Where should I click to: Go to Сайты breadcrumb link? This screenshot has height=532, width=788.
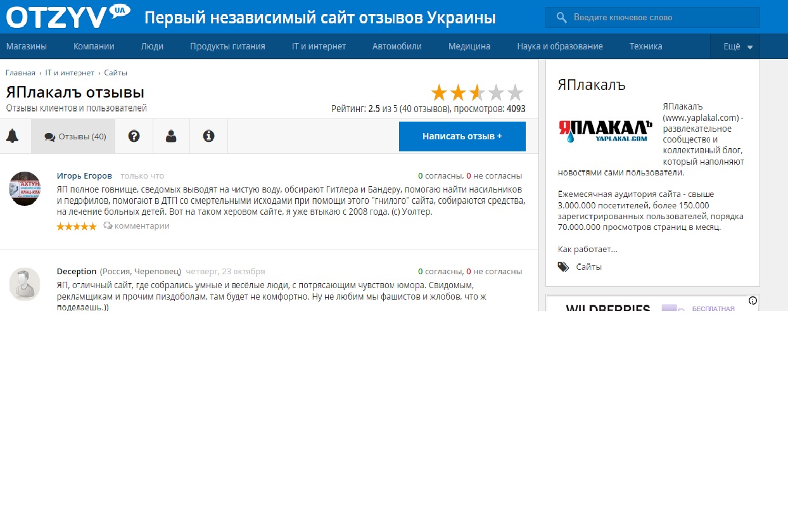pyautogui.click(x=116, y=73)
